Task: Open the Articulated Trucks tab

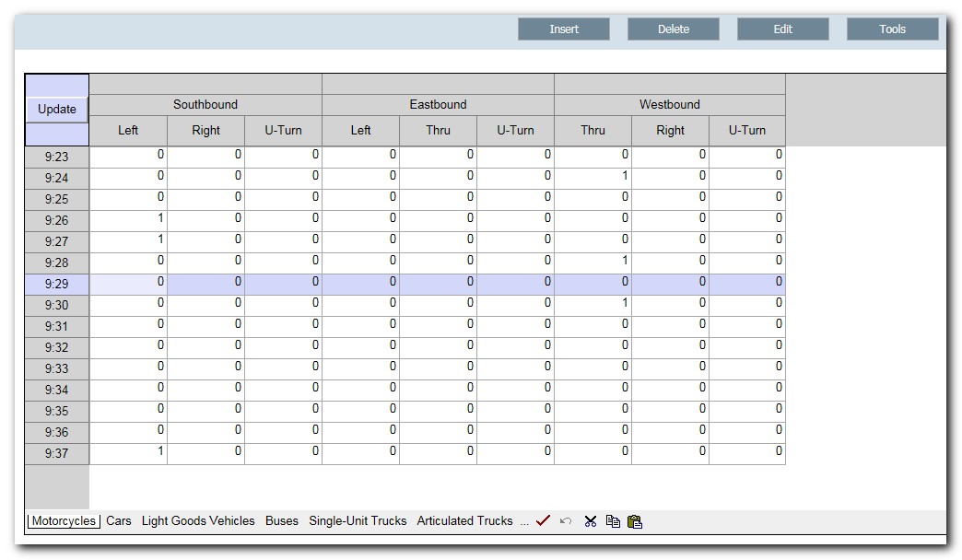Action: pos(465,520)
